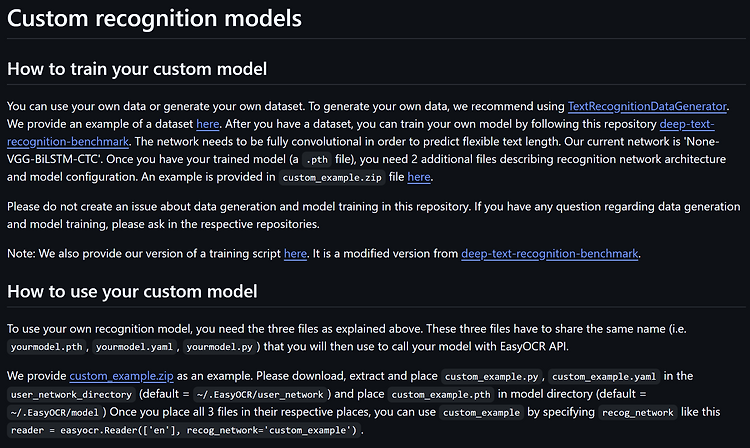
Task: Open 'here' link for the training script
Action: [x=295, y=253]
